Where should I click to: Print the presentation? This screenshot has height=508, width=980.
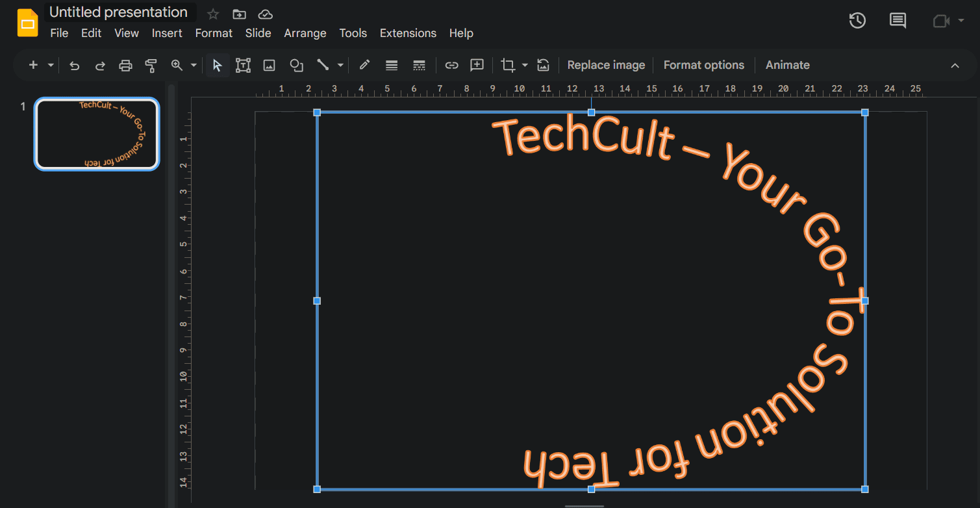[x=125, y=65]
